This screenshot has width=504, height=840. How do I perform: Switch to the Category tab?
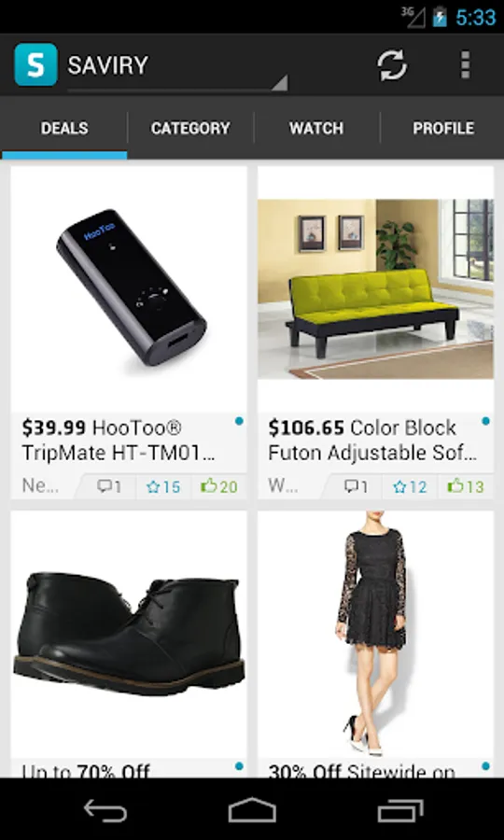click(x=190, y=129)
